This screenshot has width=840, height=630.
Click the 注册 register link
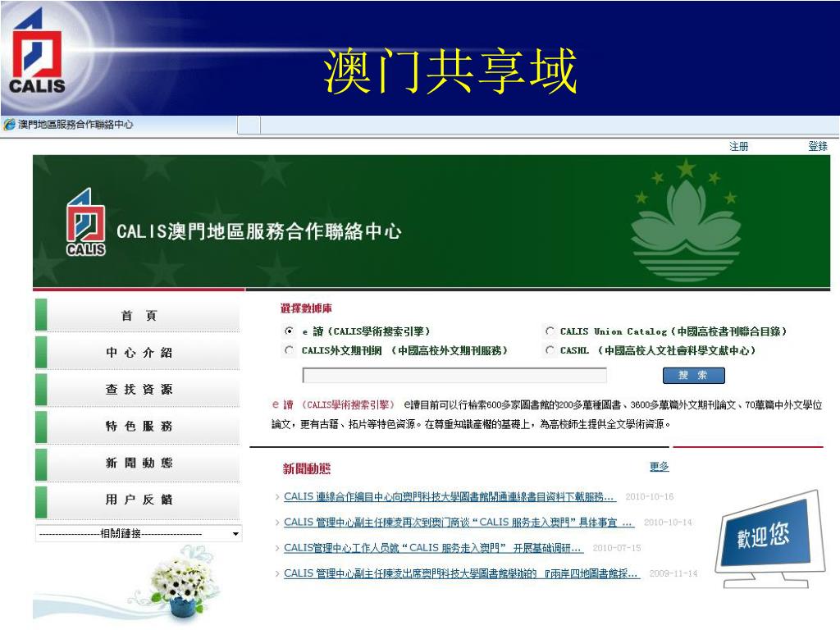(739, 146)
